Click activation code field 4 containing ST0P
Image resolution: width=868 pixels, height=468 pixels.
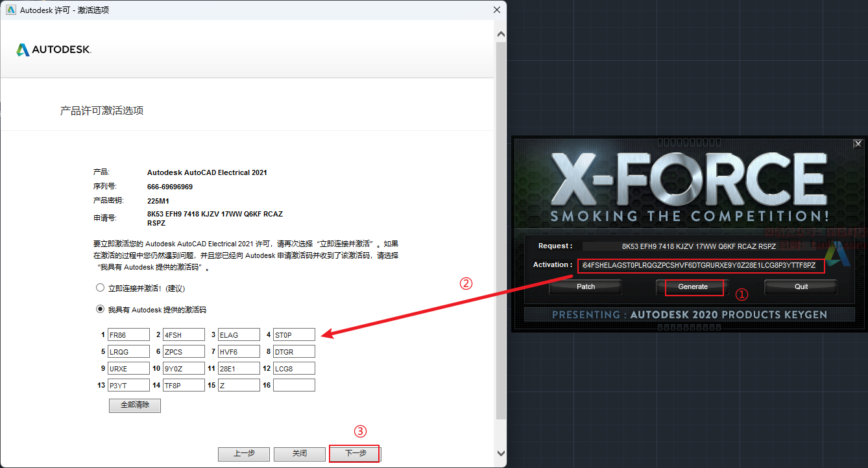pyautogui.click(x=294, y=335)
